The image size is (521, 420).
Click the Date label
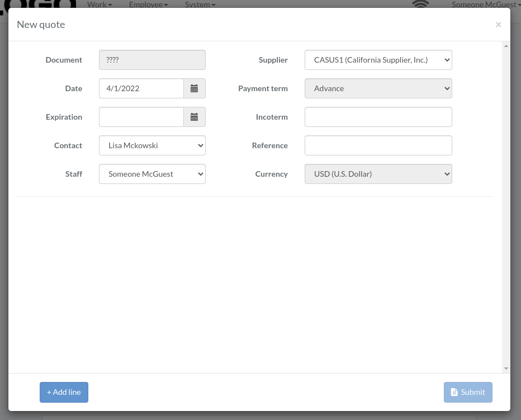point(74,88)
